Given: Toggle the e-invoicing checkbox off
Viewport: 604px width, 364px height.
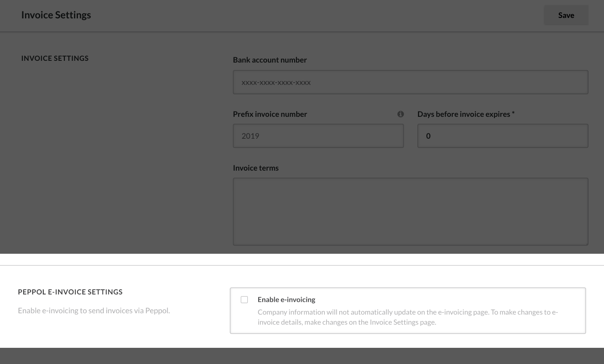Looking at the screenshot, I should 244,299.
